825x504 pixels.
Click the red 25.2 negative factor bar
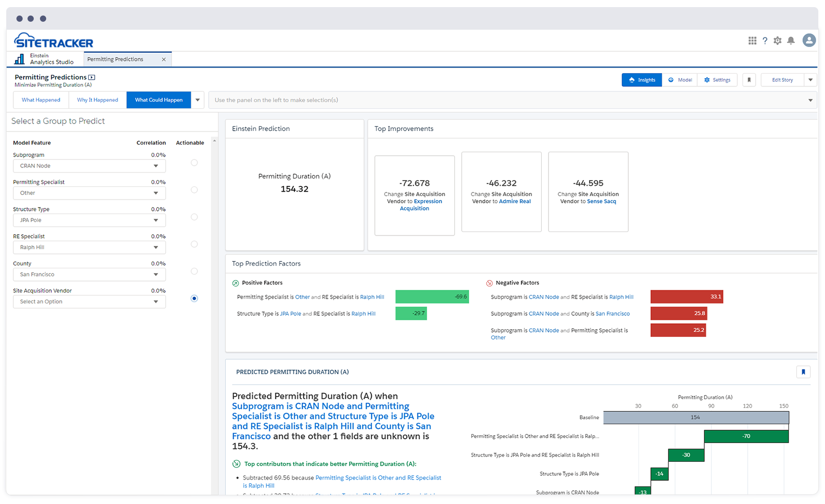[678, 330]
